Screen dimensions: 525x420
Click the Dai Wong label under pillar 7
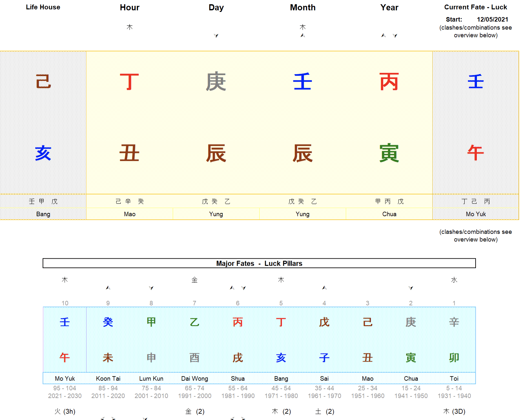coord(194,378)
